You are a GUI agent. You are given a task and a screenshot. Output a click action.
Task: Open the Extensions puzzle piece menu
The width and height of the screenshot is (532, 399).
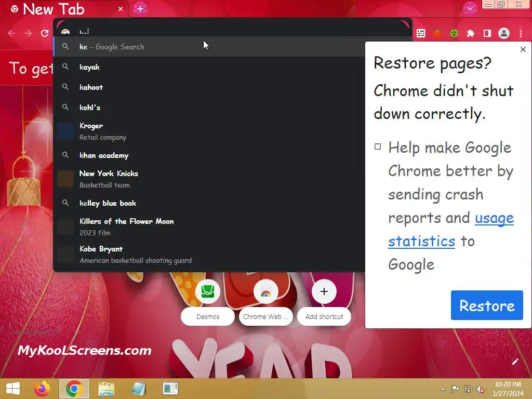pyautogui.click(x=471, y=33)
